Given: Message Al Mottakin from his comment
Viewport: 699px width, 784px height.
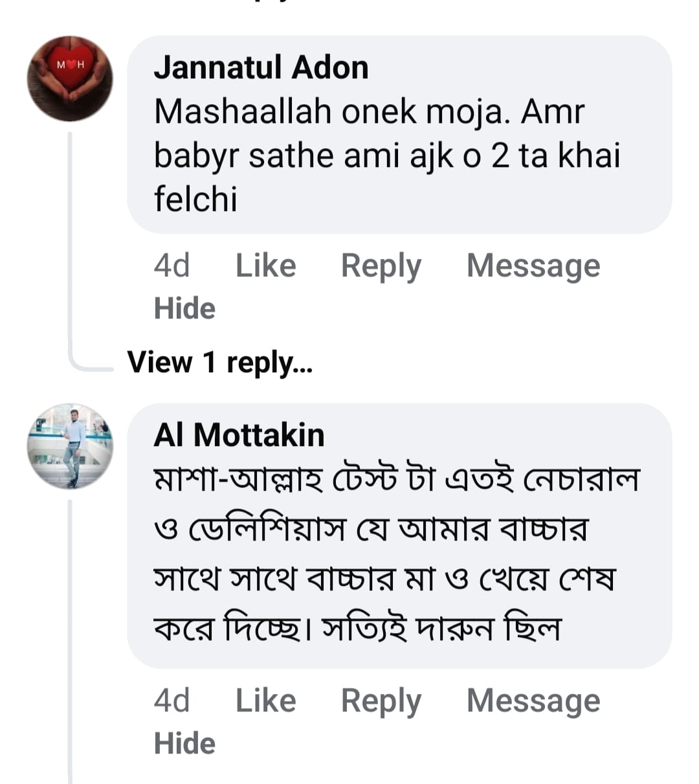Looking at the screenshot, I should tap(533, 700).
